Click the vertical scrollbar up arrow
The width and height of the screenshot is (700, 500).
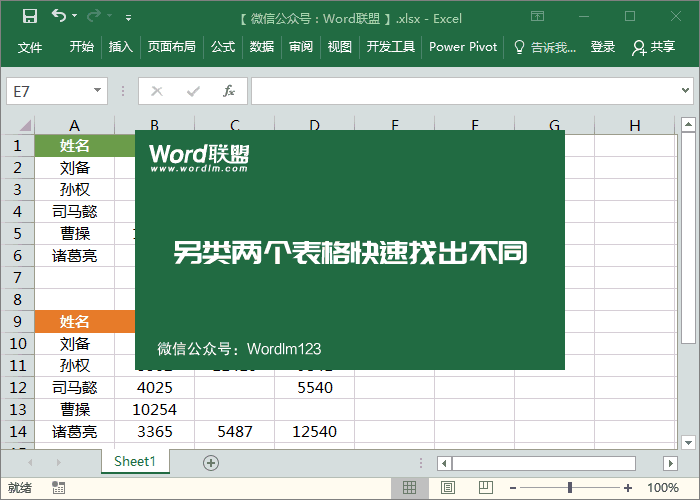click(688, 124)
